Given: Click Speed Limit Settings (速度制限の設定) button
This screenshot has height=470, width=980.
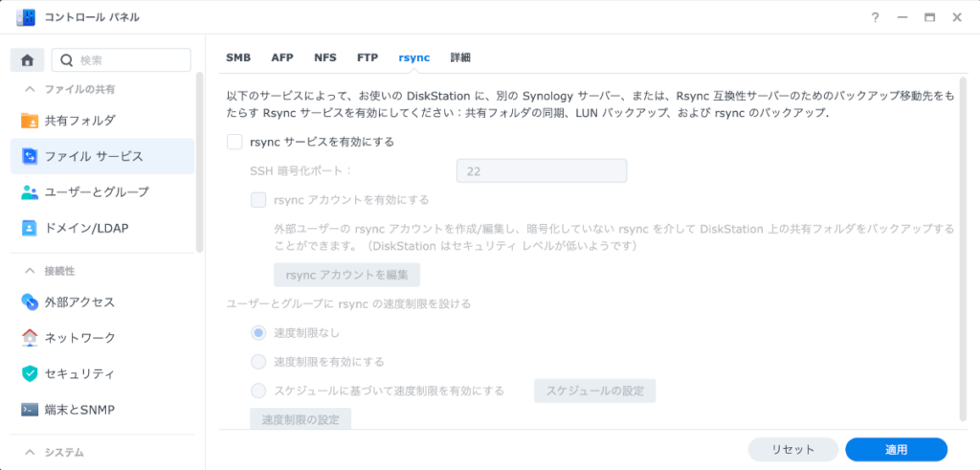Looking at the screenshot, I should 301,418.
